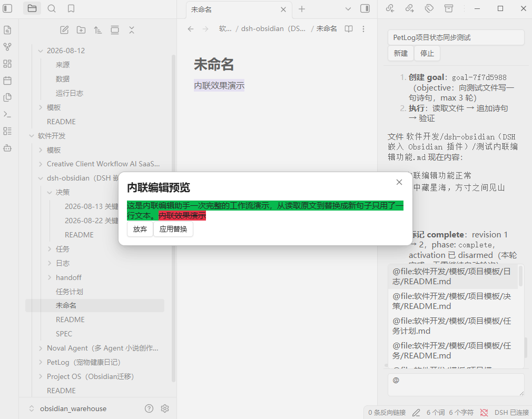Collapse the 2026-08-12 folder
Screen dimensions: 532x419
pos(41,51)
